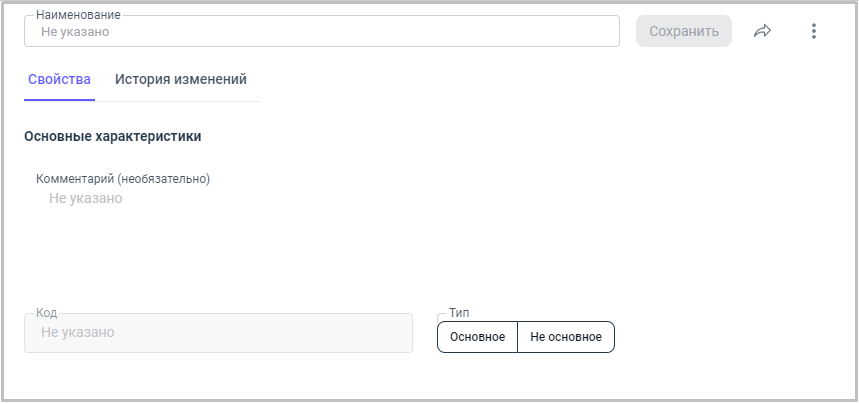859x404 pixels.
Task: Select the "Основное" type option
Action: 477,337
